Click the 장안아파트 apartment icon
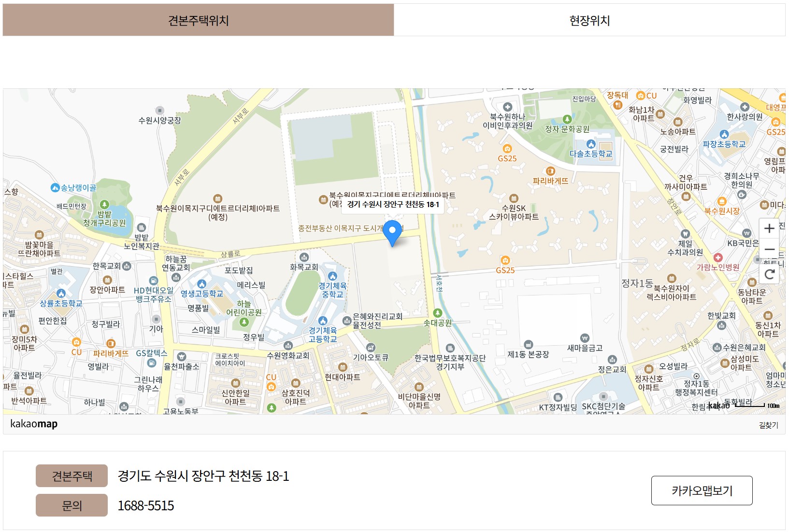The width and height of the screenshot is (789, 532). tap(107, 280)
